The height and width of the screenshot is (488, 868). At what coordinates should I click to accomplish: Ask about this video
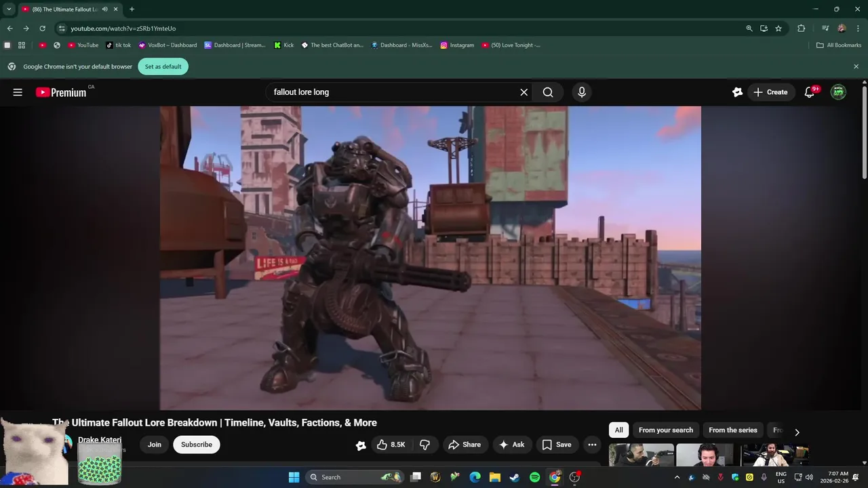point(512,445)
